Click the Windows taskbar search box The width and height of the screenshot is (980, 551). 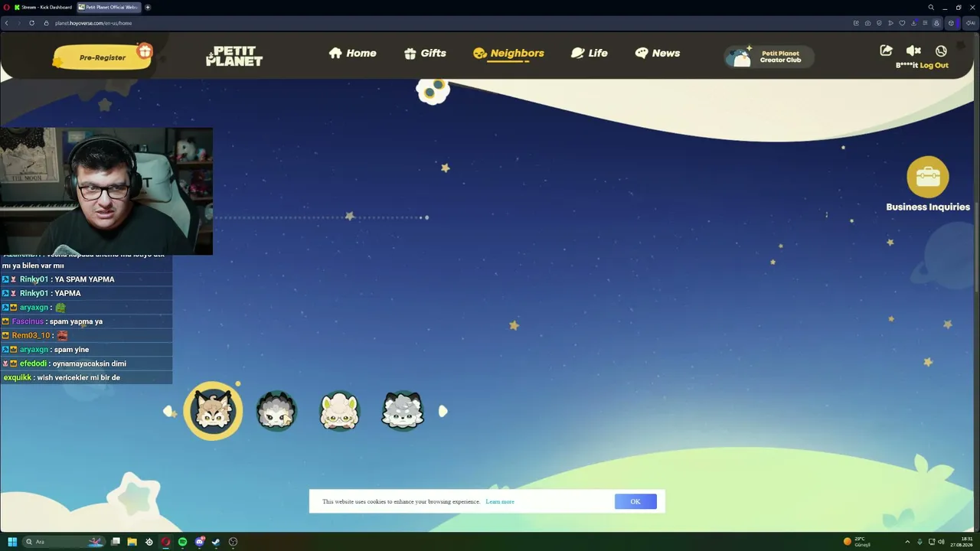(63, 542)
